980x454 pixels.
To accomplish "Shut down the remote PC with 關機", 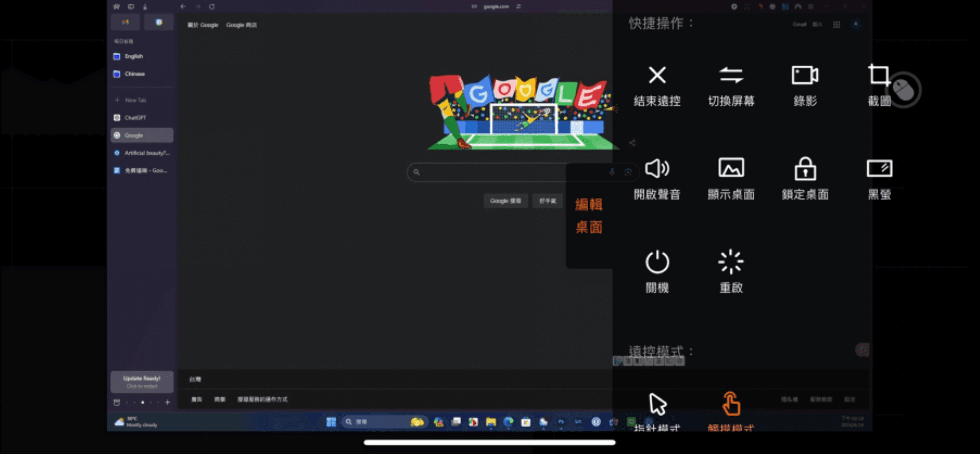I will pyautogui.click(x=657, y=272).
